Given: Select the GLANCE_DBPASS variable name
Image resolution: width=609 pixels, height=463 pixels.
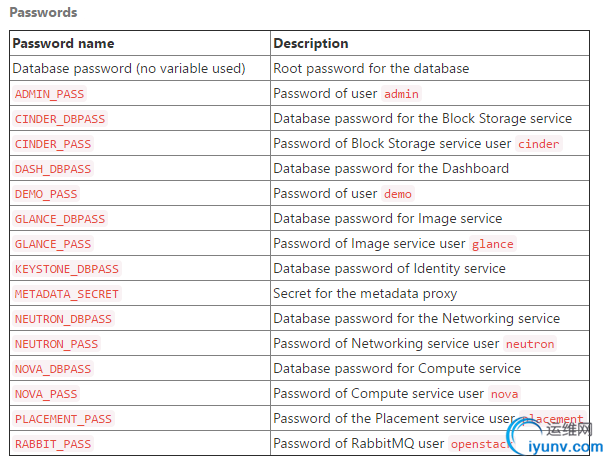Looking at the screenshot, I should coord(60,219).
